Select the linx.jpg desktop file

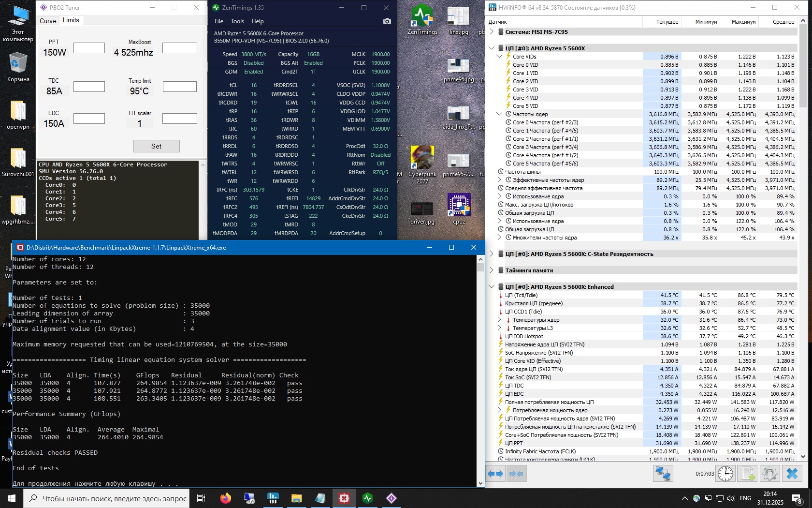tap(459, 20)
